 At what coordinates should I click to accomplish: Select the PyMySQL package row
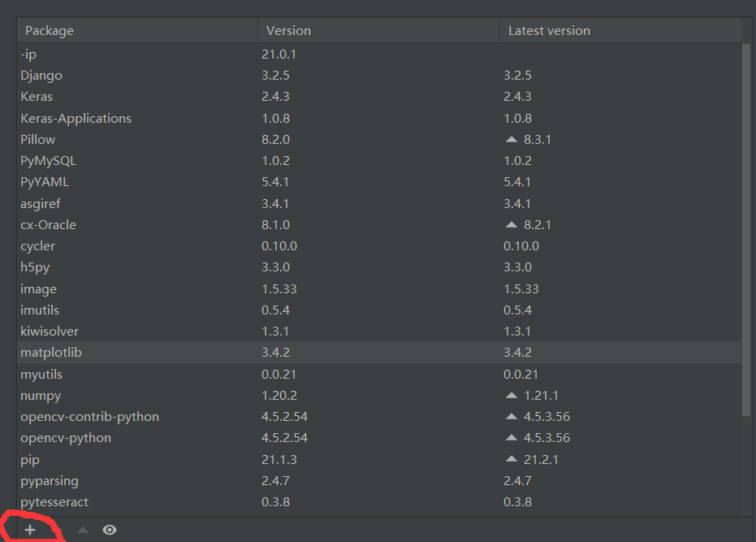379,161
